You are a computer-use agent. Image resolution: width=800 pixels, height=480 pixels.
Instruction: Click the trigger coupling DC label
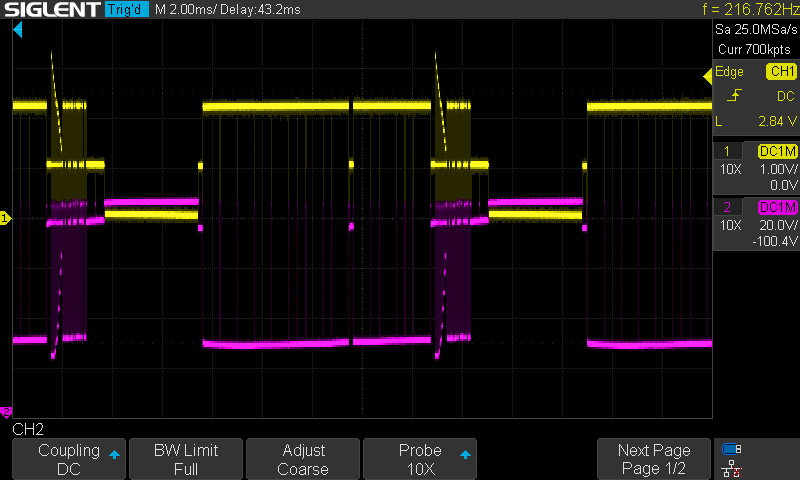pos(786,96)
